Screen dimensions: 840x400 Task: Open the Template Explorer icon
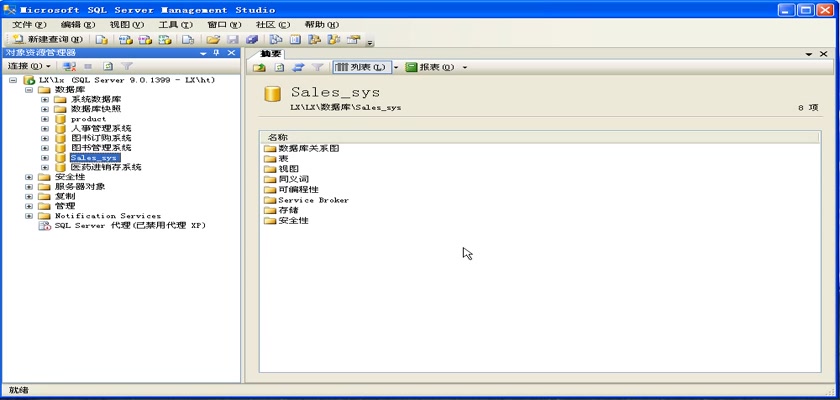click(334, 40)
